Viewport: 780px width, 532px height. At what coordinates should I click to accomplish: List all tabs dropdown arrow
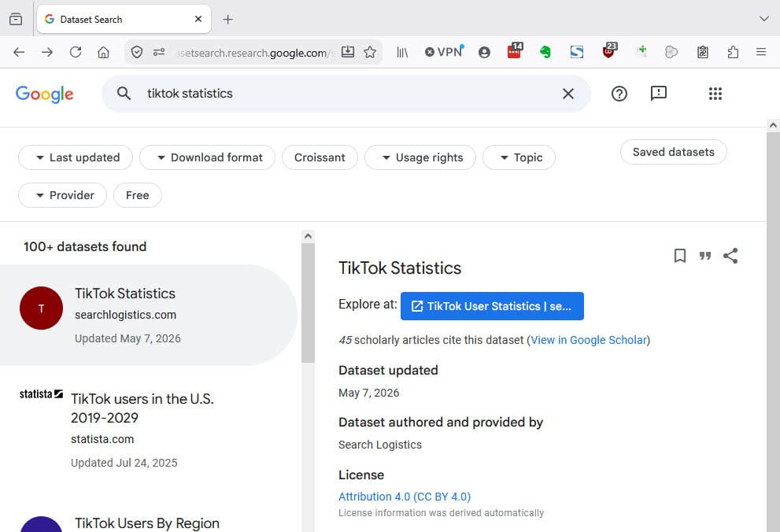(x=764, y=19)
